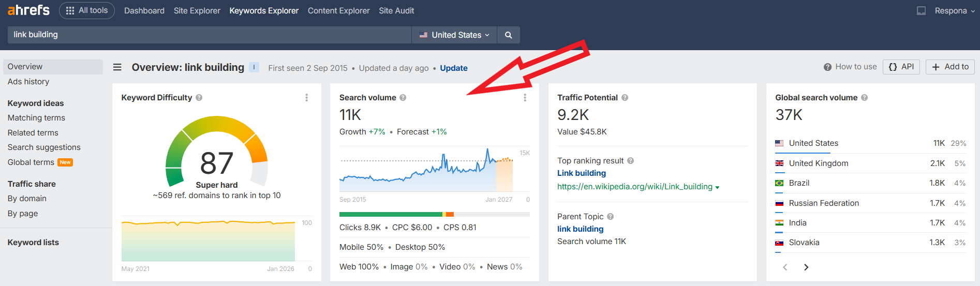
Task: Click the Russian Federation flag icon
Action: point(779,203)
